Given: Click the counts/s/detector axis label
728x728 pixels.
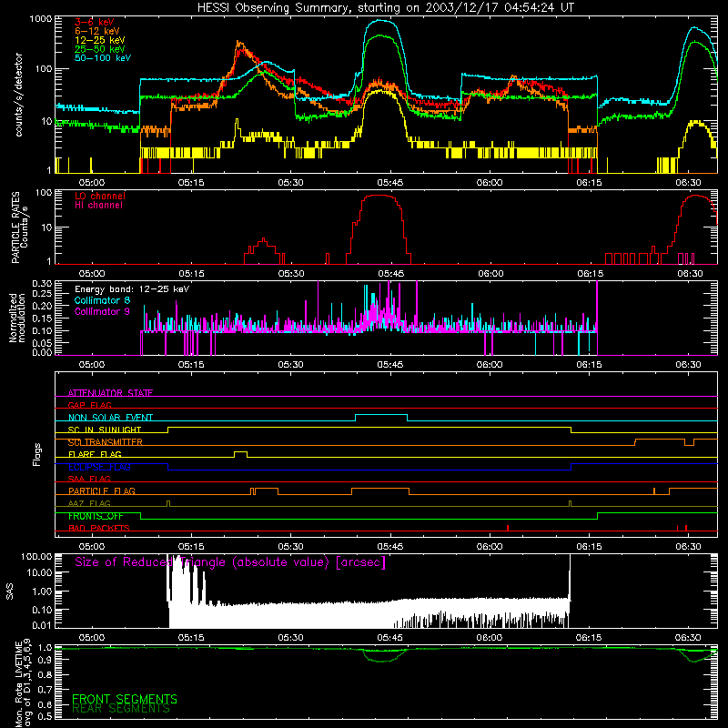Looking at the screenshot, I should 18,95.
